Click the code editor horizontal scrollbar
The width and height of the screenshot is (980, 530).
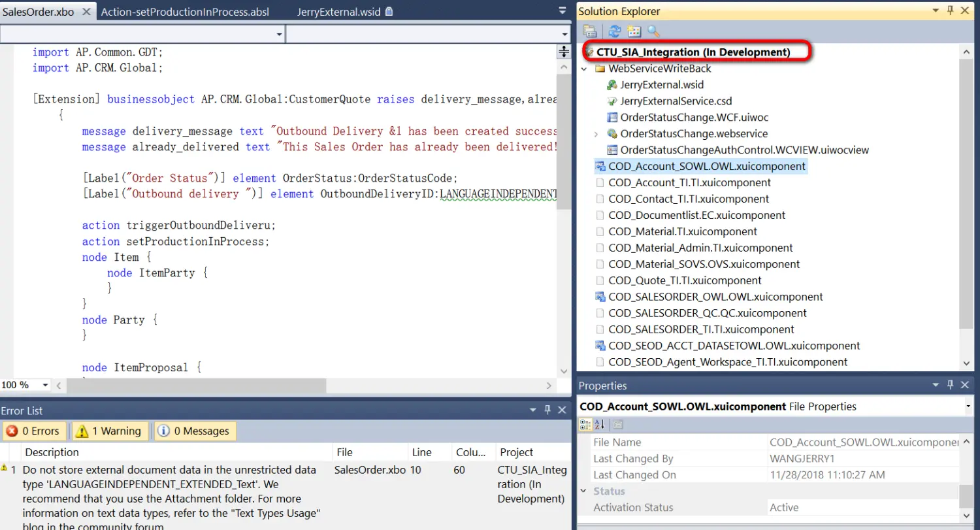(196, 386)
